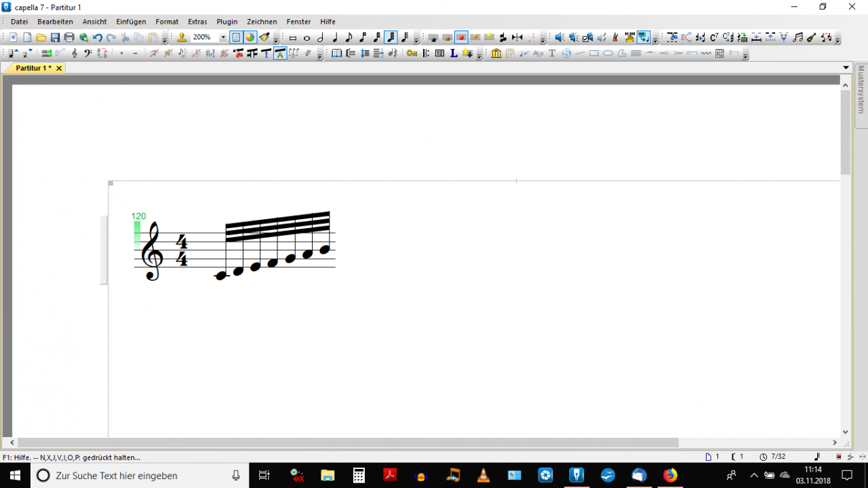This screenshot has width=868, height=488.
Task: Select the rectangle drawing tool
Action: click(x=594, y=53)
